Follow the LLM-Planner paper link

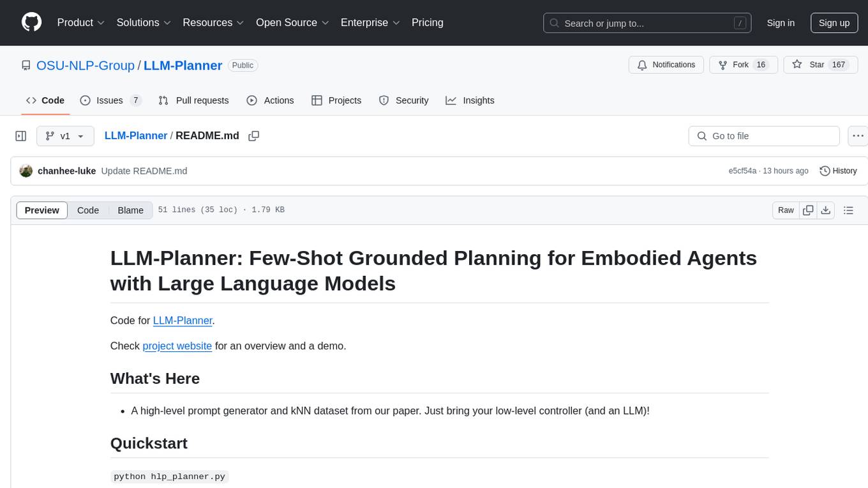pyautogui.click(x=183, y=320)
